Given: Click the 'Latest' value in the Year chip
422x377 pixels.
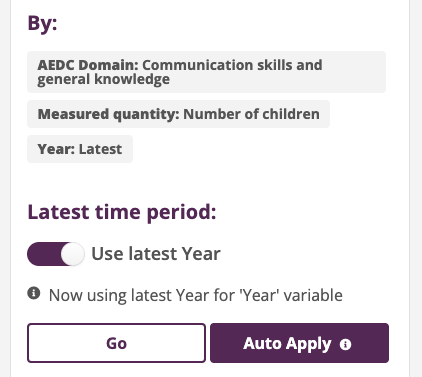Looking at the screenshot, I should click(100, 149).
